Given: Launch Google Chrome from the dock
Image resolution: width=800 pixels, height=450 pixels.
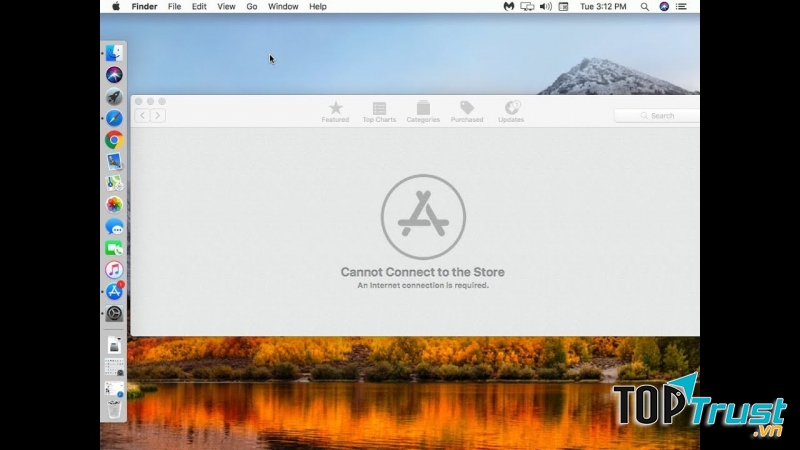Looking at the screenshot, I should pos(114,140).
